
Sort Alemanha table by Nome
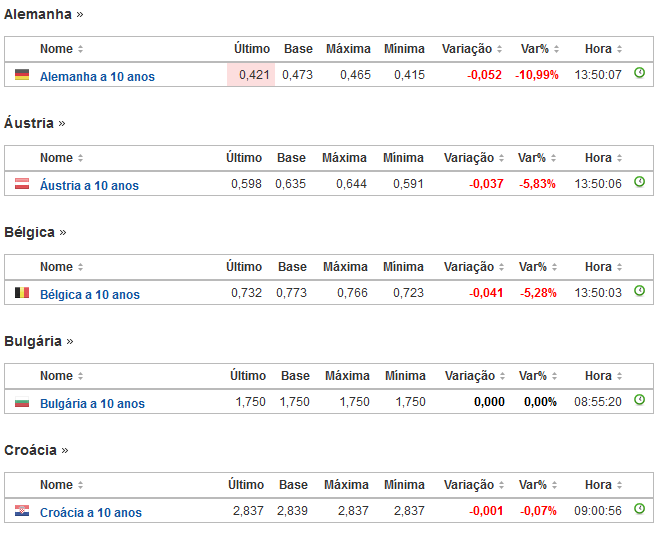(x=62, y=48)
